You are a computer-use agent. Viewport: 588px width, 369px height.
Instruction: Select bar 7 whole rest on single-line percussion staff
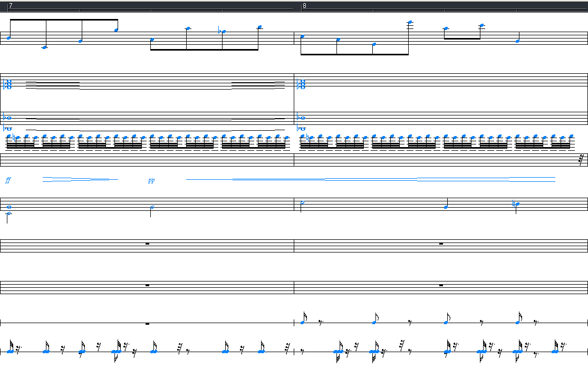coord(147,323)
